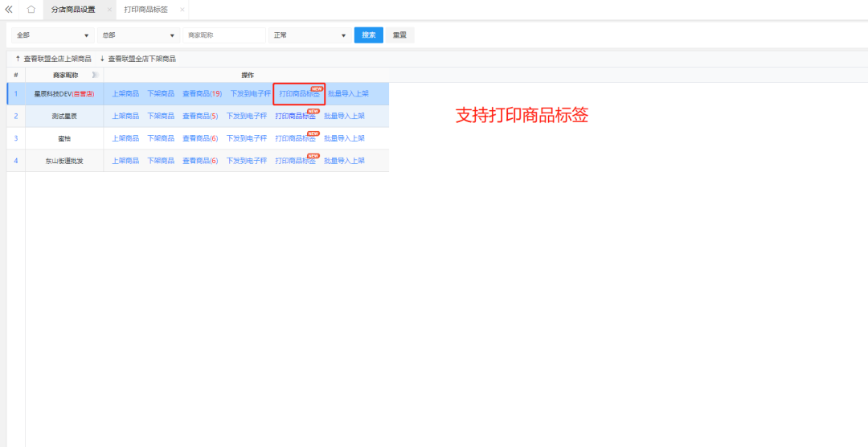The width and height of the screenshot is (868, 447).
Task: Click the column expand arrow beside 商家昵称
Action: 95,75
